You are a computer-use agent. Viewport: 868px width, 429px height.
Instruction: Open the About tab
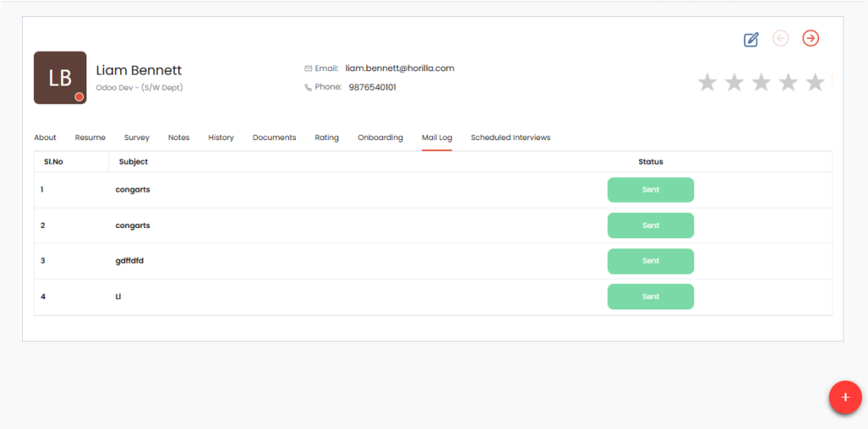45,137
